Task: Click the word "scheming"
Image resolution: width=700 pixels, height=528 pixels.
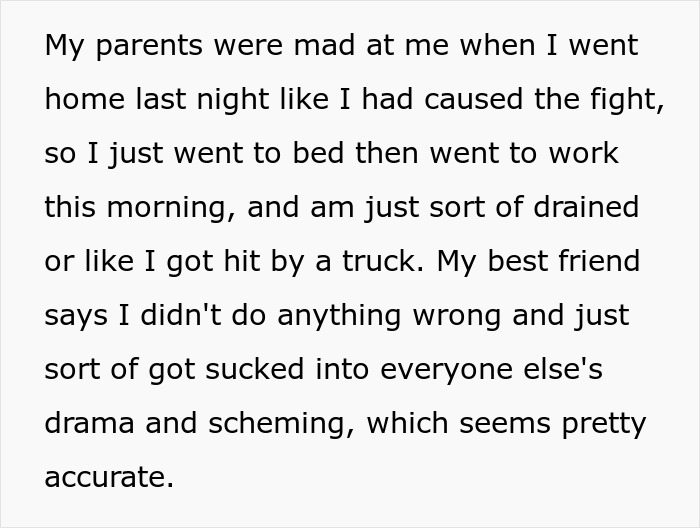Action: [x=275, y=424]
